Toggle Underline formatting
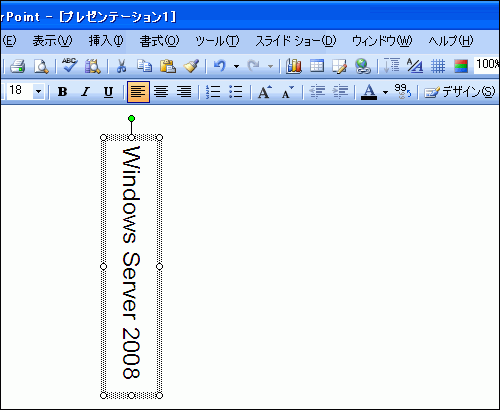This screenshot has width=500, height=410. (108, 91)
